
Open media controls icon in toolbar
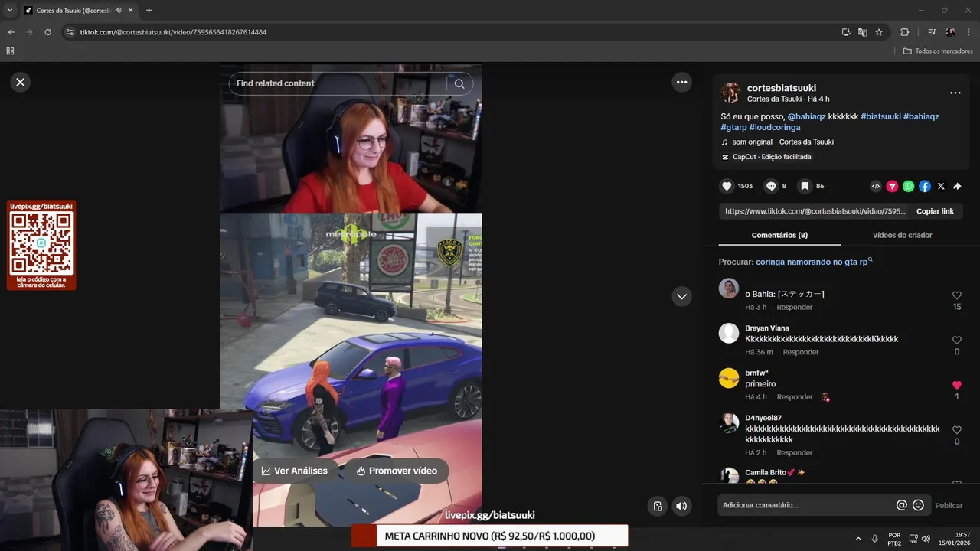coord(932,32)
